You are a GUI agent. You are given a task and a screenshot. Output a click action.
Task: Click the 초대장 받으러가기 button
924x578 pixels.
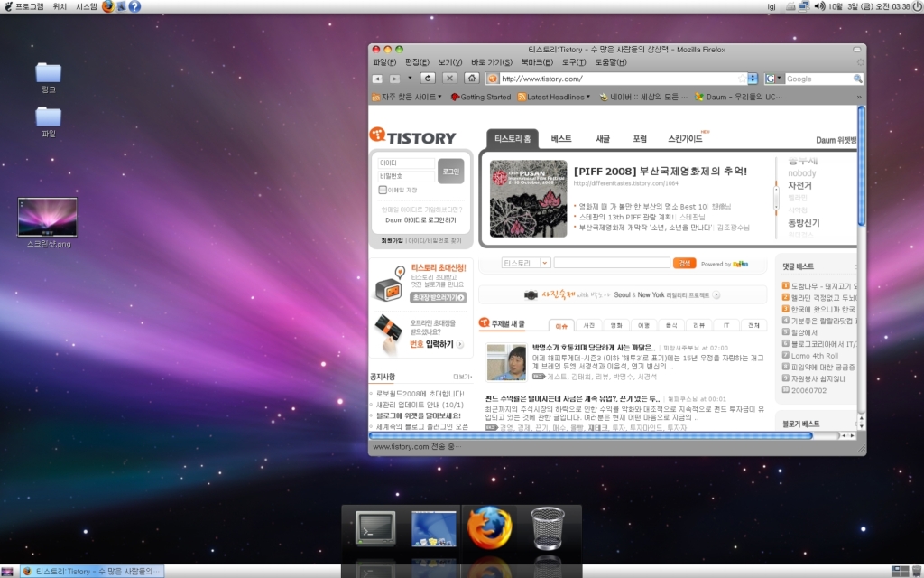coord(438,298)
